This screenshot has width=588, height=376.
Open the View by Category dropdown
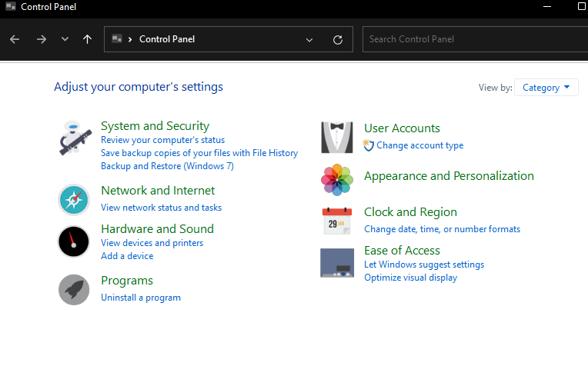546,88
